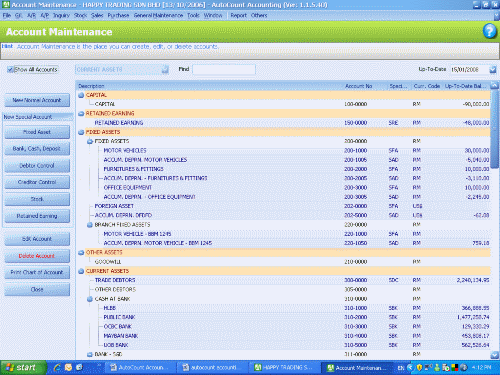Open the Purchase menu

[118, 15]
